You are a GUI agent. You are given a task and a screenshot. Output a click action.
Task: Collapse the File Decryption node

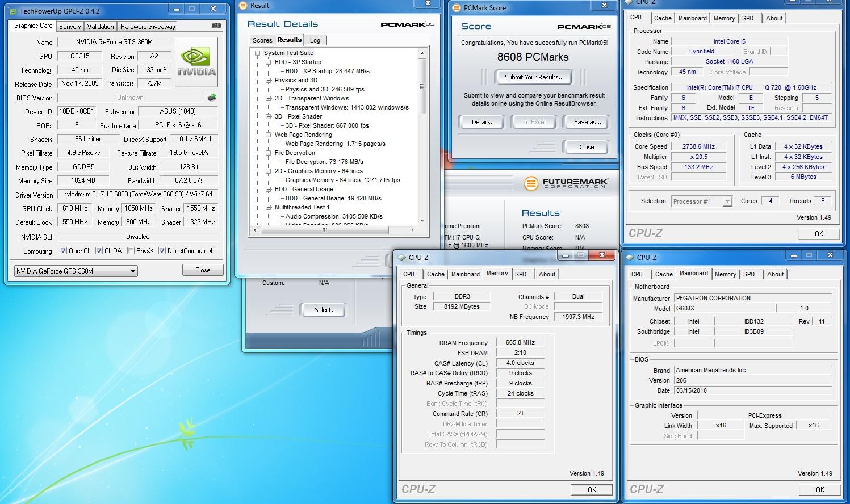coord(269,153)
